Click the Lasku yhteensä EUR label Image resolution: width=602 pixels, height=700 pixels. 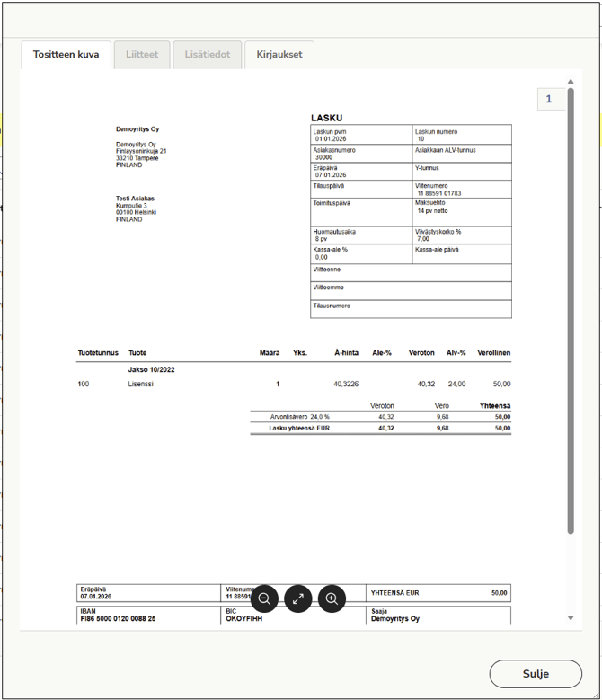click(x=299, y=428)
